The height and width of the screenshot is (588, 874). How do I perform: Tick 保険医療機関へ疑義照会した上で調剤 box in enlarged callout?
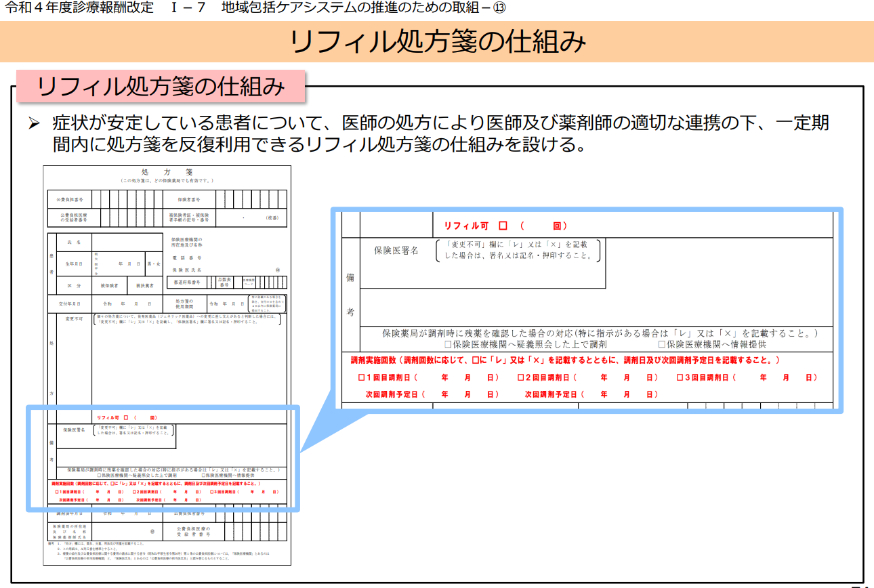pos(448,345)
